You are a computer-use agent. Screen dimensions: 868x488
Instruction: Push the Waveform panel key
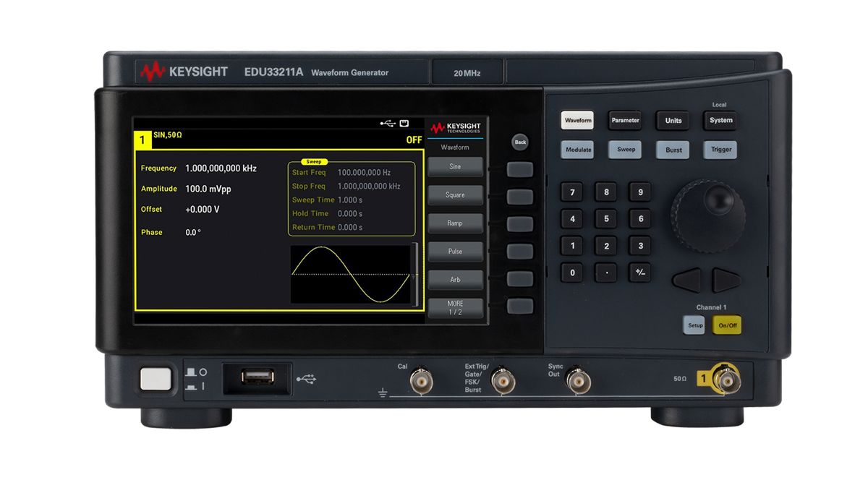[577, 120]
